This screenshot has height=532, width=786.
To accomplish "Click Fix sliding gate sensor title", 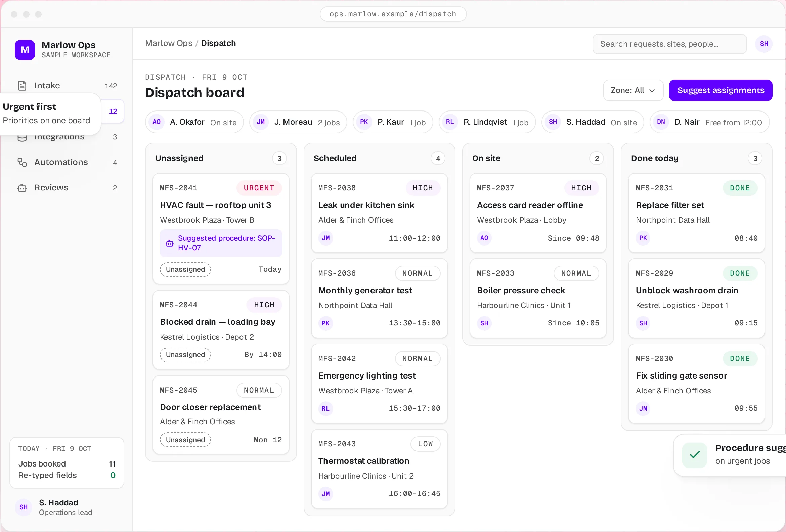I will (681, 376).
